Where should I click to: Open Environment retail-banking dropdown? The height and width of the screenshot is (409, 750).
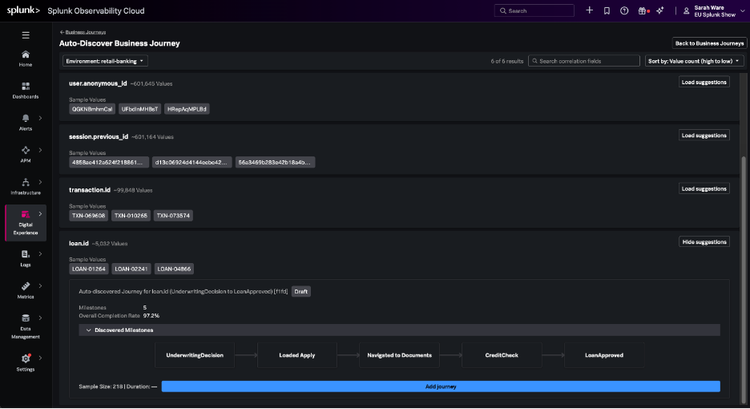click(x=105, y=61)
